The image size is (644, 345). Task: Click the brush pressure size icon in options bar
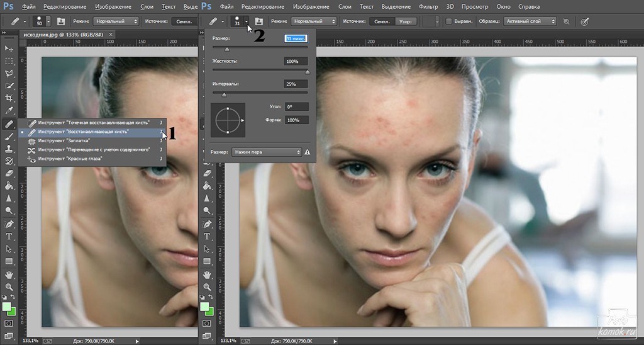[x=584, y=21]
